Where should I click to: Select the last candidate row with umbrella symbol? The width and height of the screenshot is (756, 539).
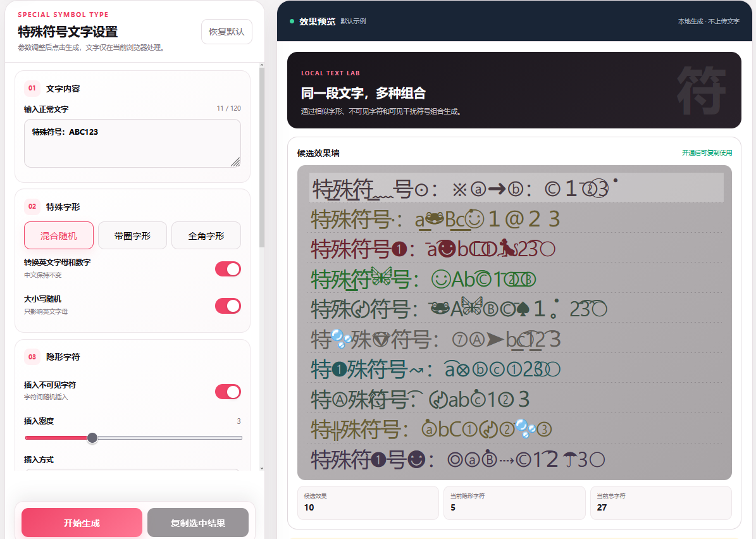(516, 459)
